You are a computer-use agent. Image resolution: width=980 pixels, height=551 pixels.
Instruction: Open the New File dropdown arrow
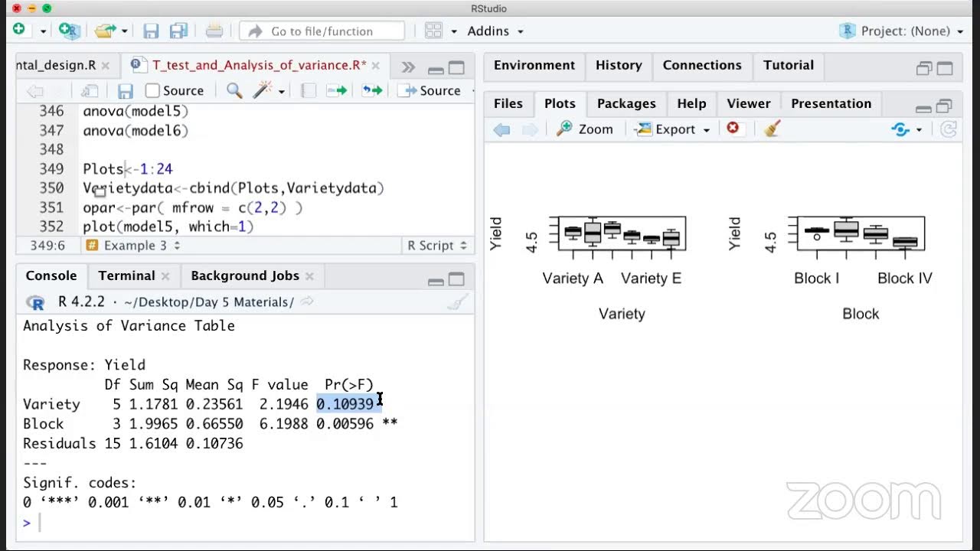43,31
